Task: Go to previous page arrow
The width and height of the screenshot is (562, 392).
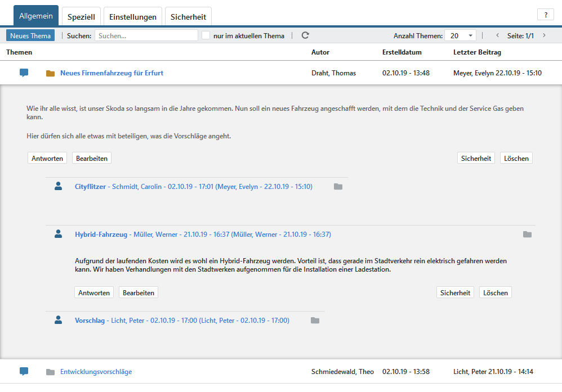Action: [497, 35]
